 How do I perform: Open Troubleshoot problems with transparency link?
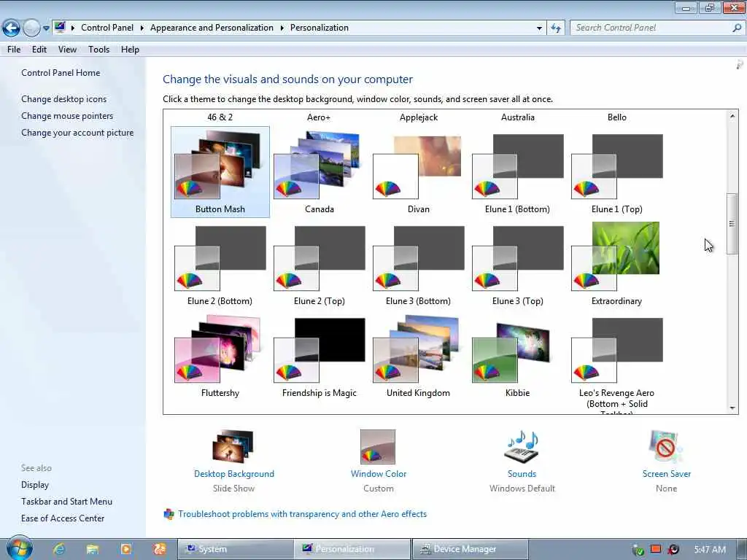point(302,514)
